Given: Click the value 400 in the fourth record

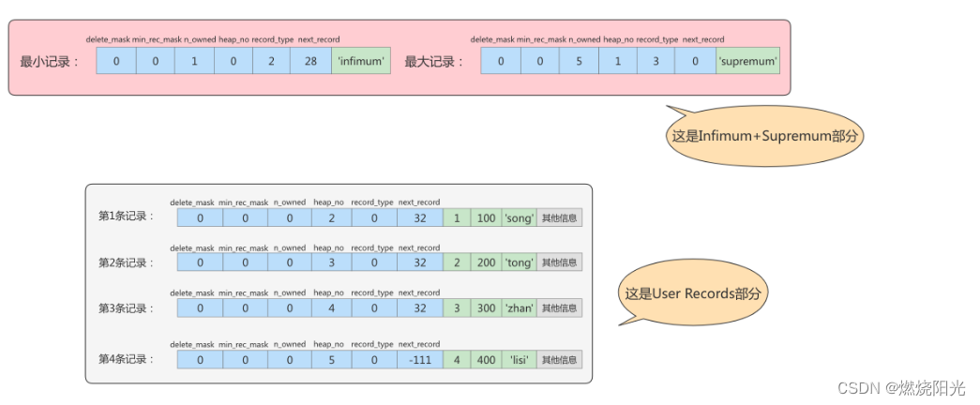Looking at the screenshot, I should point(487,359).
